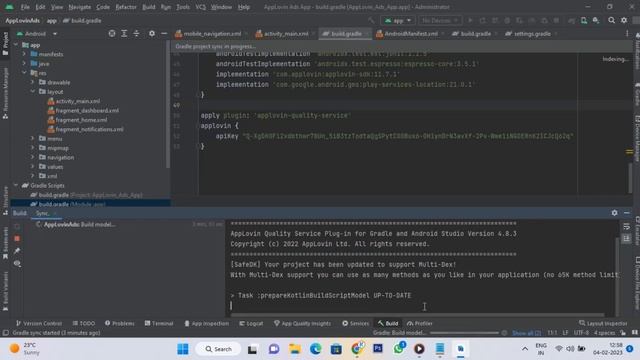Open App Quality Insights tool window
Viewport: 640px width, 360px height.
click(302, 323)
